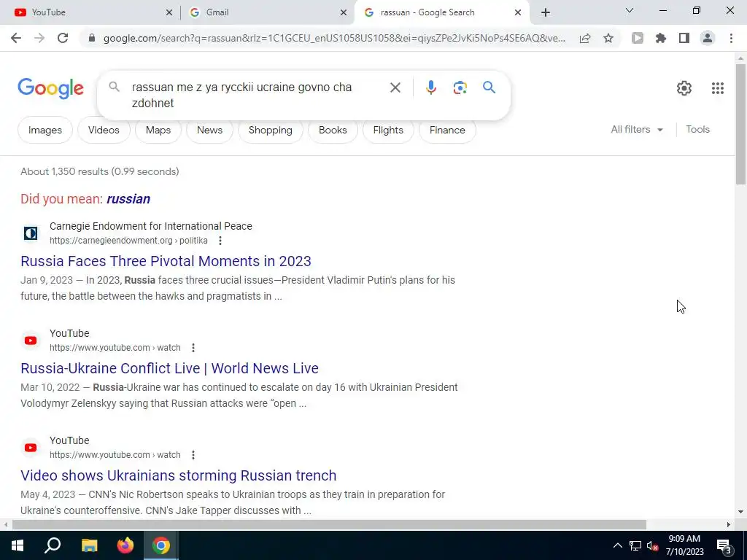Reload the current page
This screenshot has width=747, height=560.
(x=63, y=38)
